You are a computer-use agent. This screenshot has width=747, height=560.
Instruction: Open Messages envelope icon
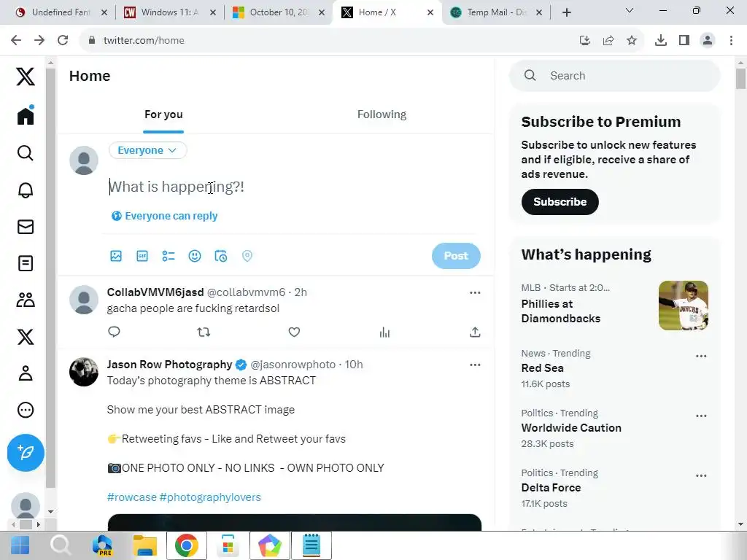pyautogui.click(x=26, y=227)
